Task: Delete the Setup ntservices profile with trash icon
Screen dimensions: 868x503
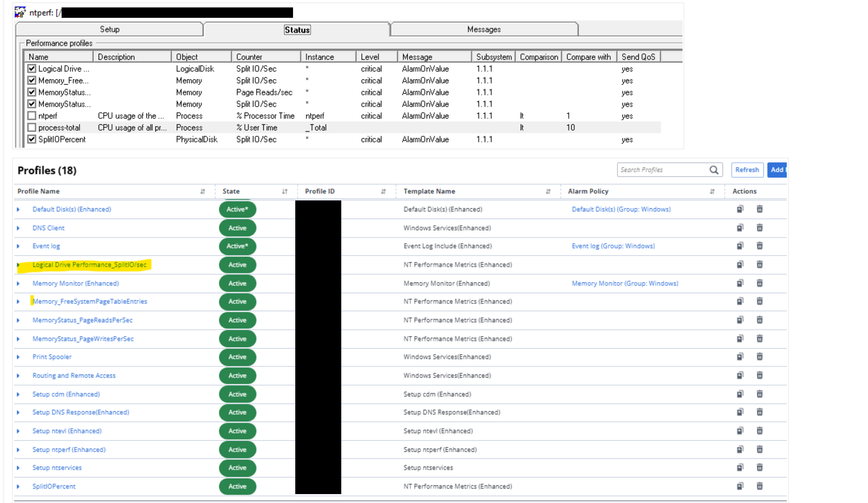Action: (x=759, y=467)
